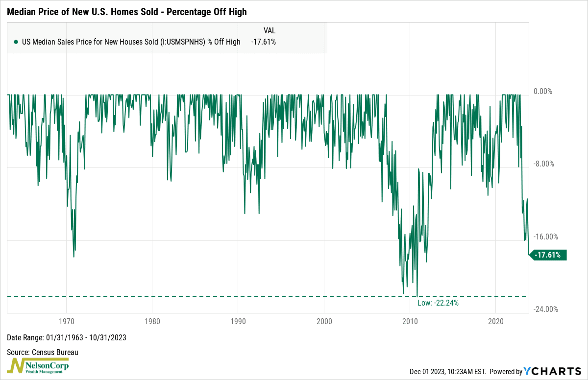Click the Date Range text below the chart
Screen dimensions: 588x380
(67, 338)
